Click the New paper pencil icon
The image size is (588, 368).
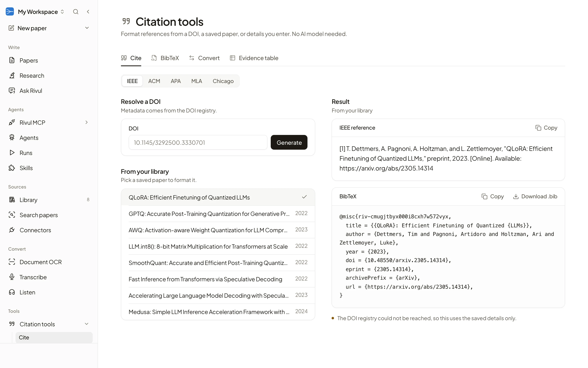[x=11, y=28]
